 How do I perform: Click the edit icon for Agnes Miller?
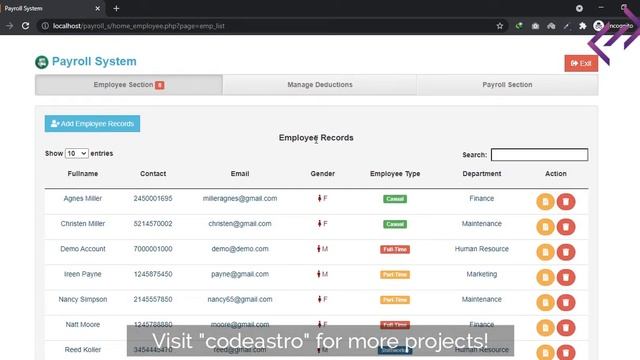point(545,202)
